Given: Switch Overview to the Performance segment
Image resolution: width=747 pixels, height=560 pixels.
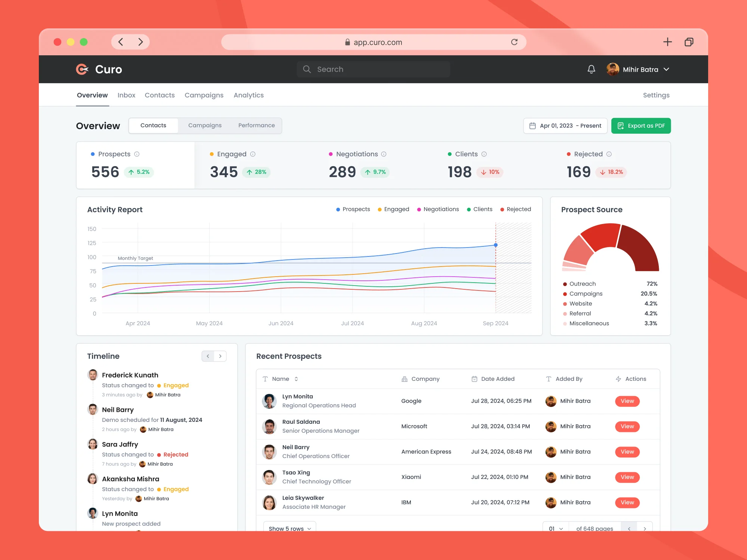Looking at the screenshot, I should 257,125.
